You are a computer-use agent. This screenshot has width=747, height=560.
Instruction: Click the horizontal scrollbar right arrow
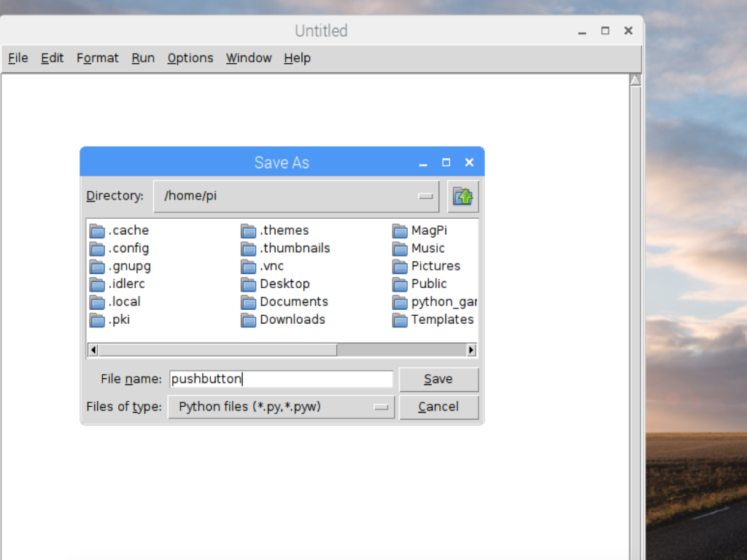coord(471,350)
